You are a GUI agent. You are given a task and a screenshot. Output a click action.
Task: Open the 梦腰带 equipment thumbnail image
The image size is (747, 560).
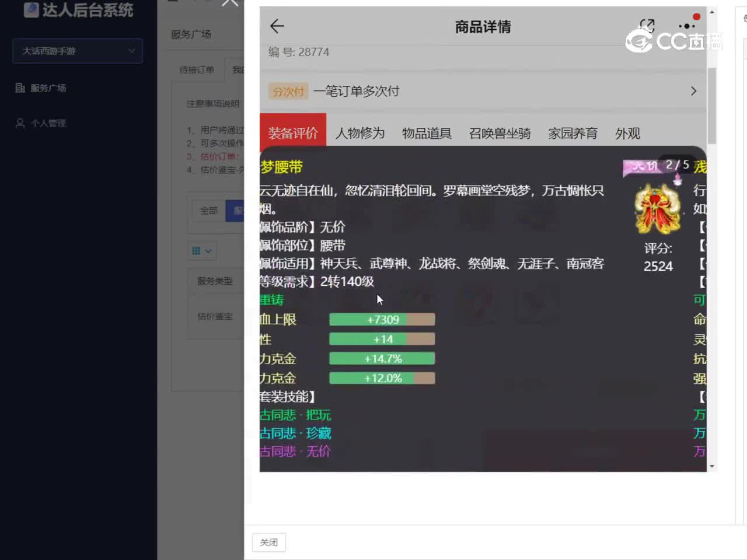(658, 209)
